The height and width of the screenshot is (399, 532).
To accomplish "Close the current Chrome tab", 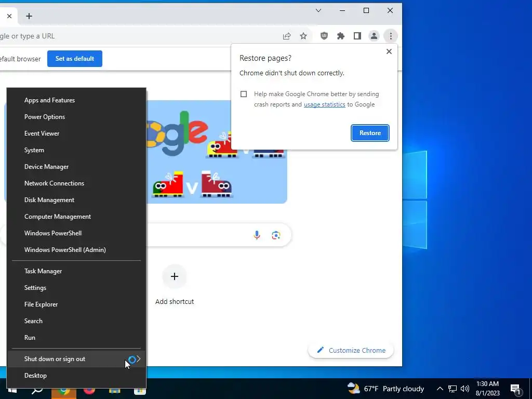I will [x=9, y=16].
